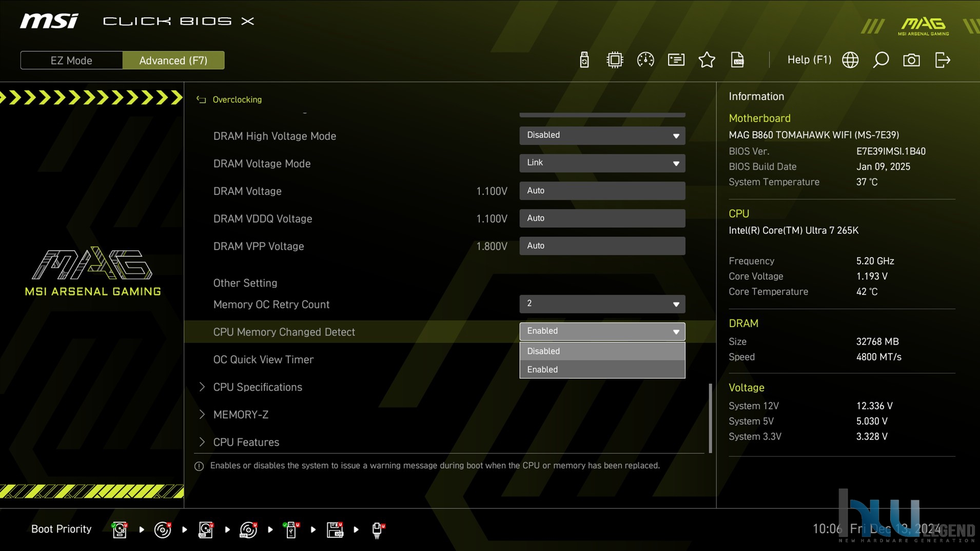The width and height of the screenshot is (980, 551).
Task: Click the CPU chip icon in top toolbar
Action: 614,60
